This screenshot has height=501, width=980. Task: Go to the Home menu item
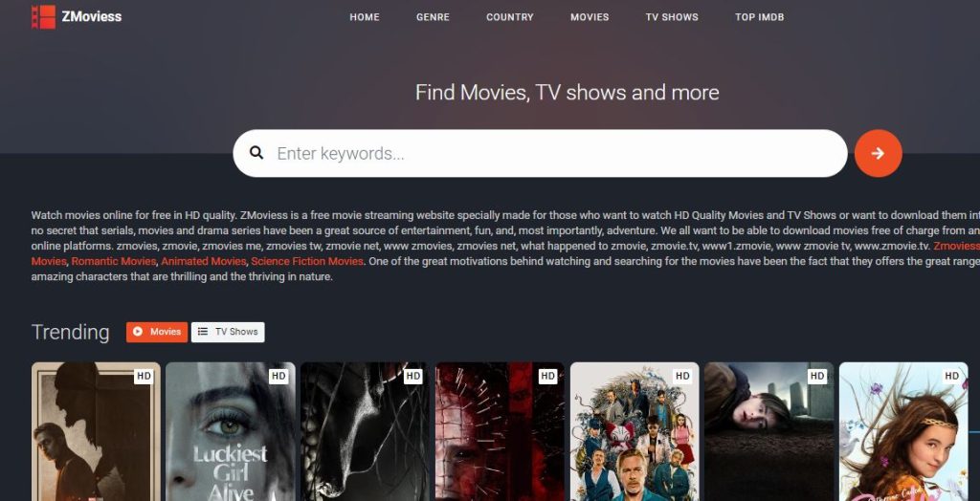[365, 17]
